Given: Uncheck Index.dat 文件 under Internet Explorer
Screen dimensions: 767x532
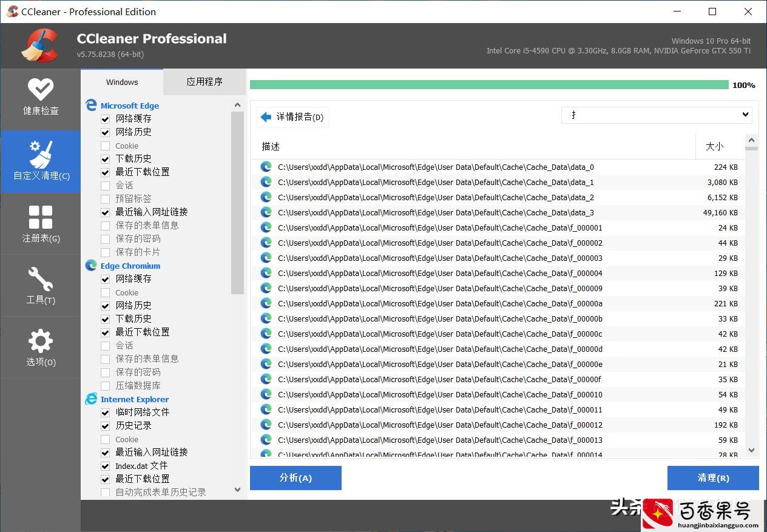Looking at the screenshot, I should (x=106, y=466).
